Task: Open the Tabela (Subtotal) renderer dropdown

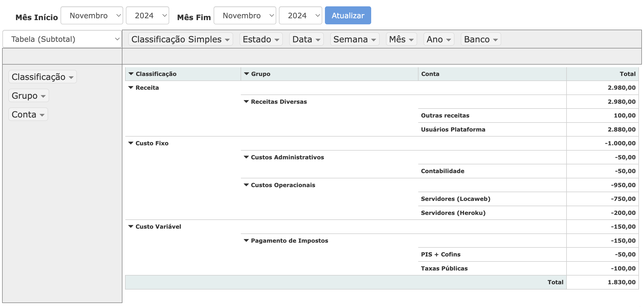Action: click(62, 39)
